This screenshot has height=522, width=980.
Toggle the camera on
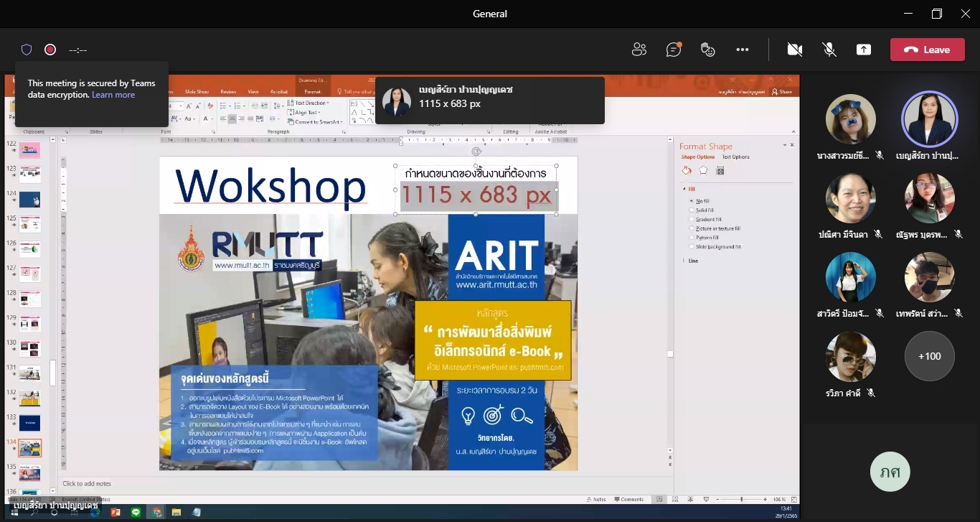point(794,50)
